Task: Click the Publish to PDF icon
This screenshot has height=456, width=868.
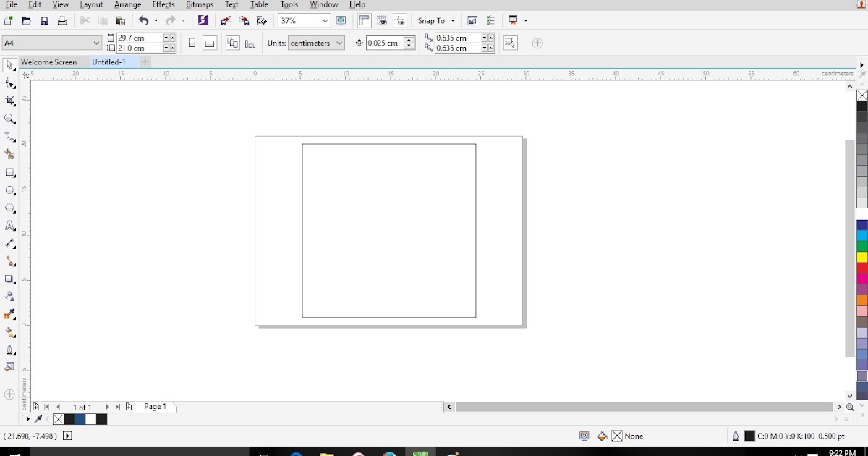Action: [262, 21]
